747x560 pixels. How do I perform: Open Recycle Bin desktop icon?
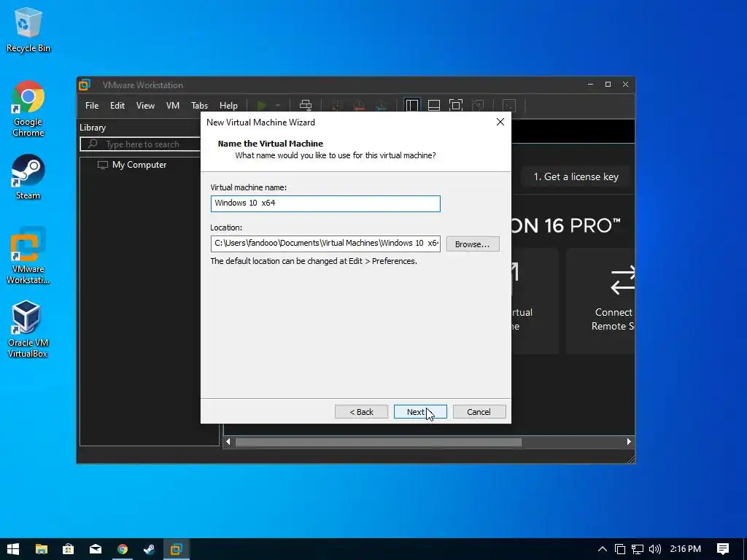click(x=28, y=29)
